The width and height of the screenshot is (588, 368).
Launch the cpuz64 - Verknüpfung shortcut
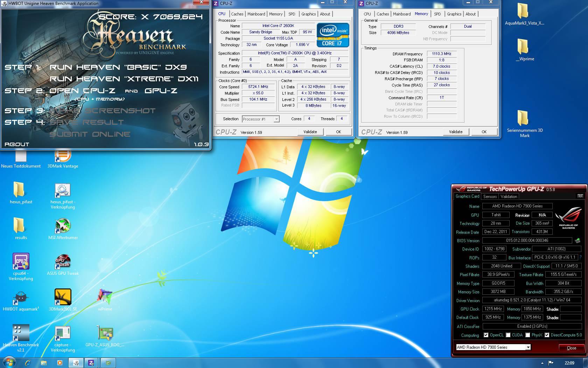coord(21,267)
